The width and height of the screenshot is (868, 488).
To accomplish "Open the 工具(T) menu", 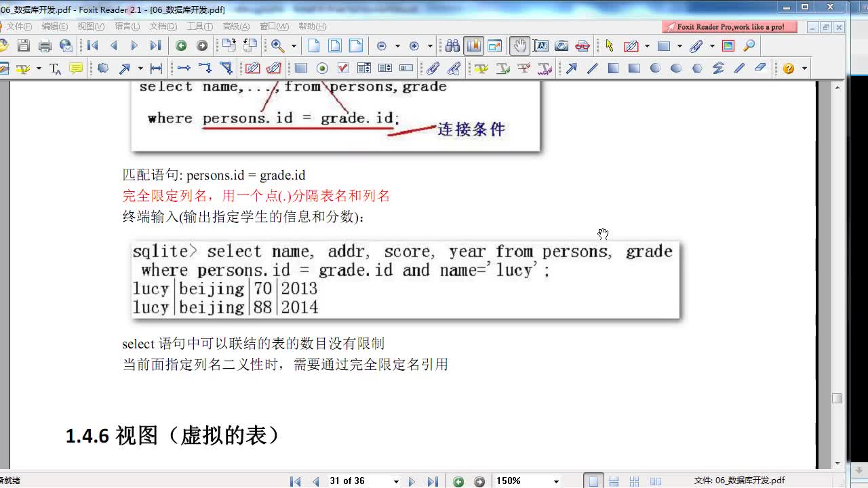I will click(x=199, y=26).
